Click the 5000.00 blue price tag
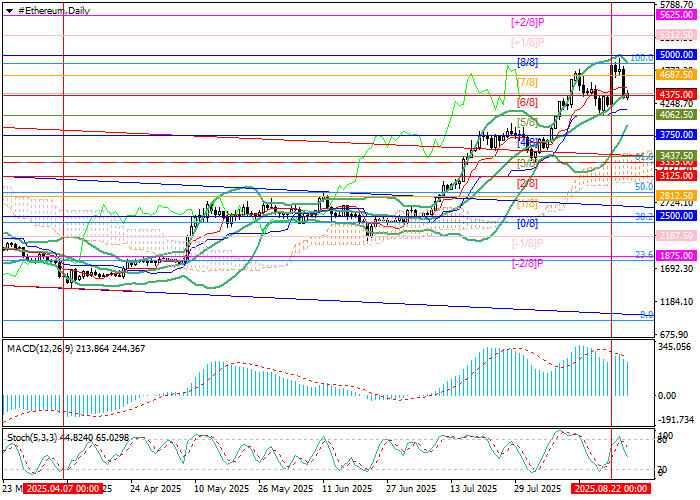 [x=676, y=54]
